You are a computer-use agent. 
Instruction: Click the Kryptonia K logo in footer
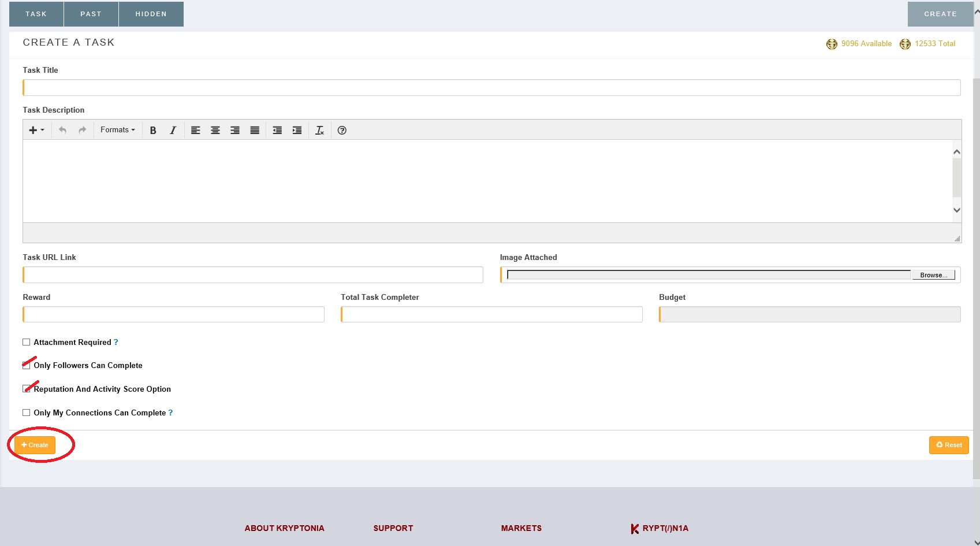[635, 529]
